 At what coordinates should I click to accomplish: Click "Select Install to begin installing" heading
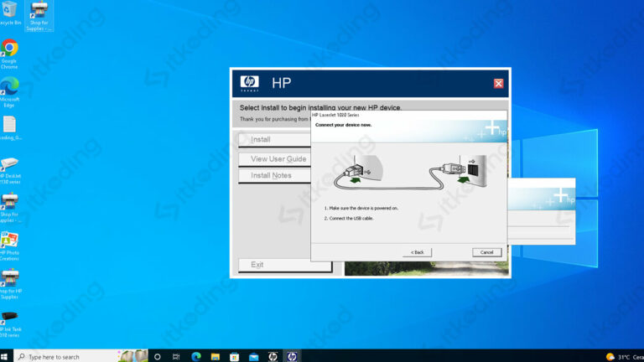pyautogui.click(x=320, y=107)
